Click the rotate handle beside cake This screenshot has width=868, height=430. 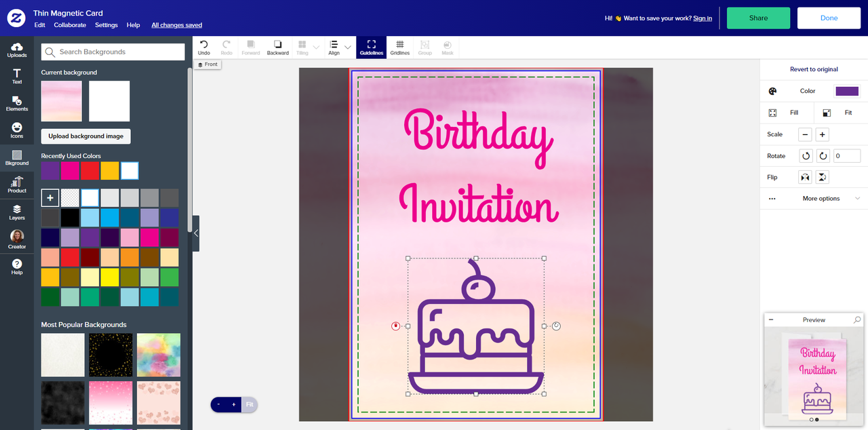(x=556, y=326)
